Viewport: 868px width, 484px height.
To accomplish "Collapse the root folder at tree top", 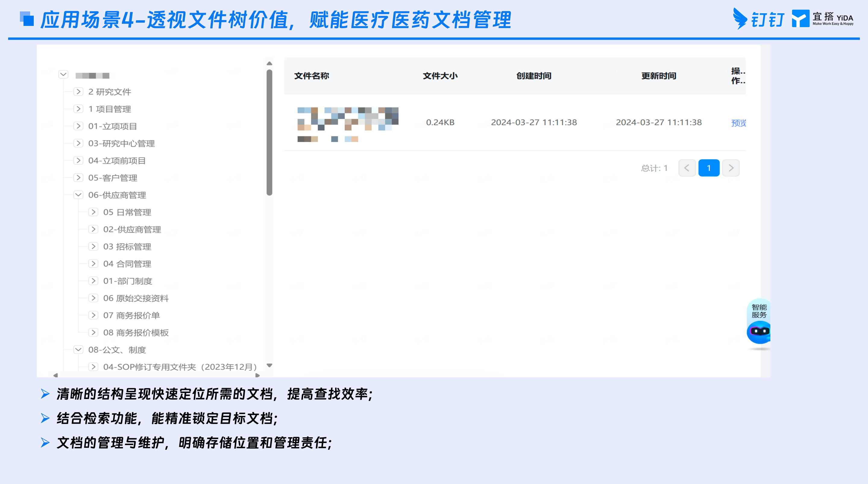I will click(63, 74).
